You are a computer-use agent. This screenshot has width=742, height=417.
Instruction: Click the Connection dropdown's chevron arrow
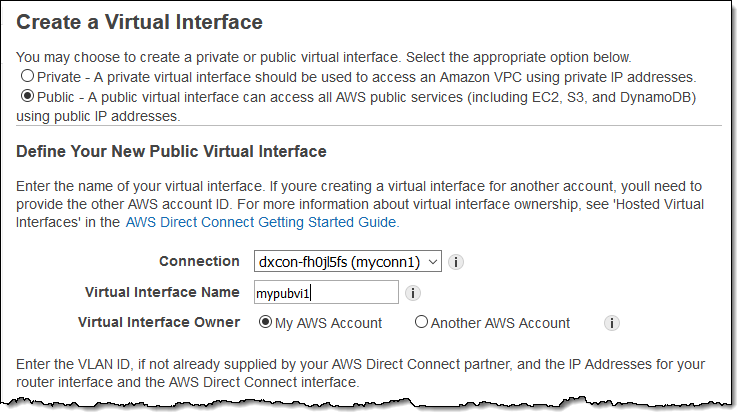click(432, 262)
